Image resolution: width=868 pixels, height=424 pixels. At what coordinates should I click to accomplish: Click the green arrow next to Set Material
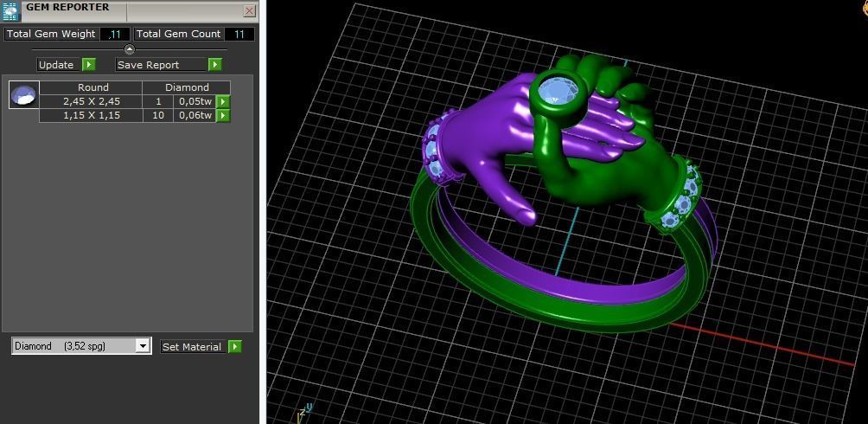235,347
